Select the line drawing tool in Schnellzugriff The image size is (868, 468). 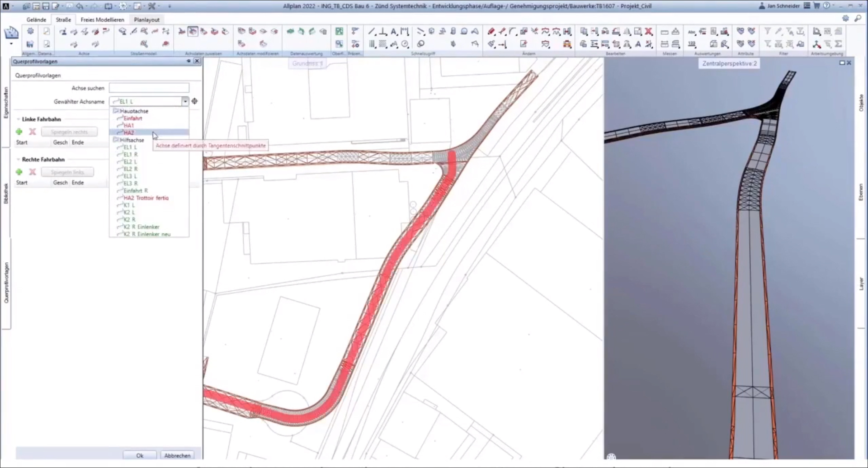click(x=372, y=31)
